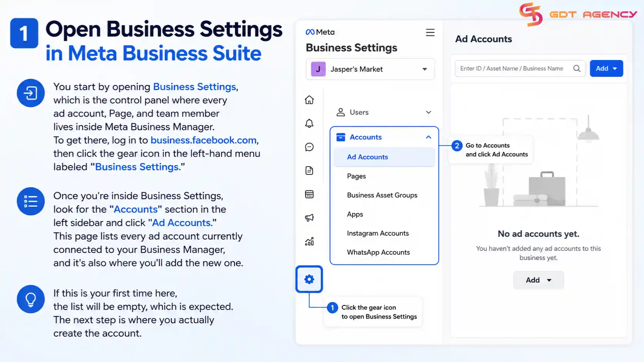Open the gray Add dropdown below empty state
644x362 pixels.
point(538,280)
